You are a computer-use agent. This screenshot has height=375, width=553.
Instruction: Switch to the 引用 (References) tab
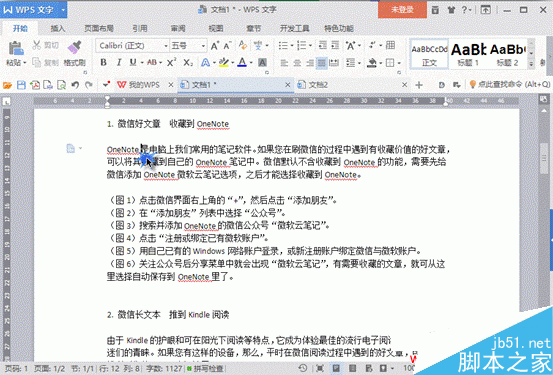[x=140, y=28]
